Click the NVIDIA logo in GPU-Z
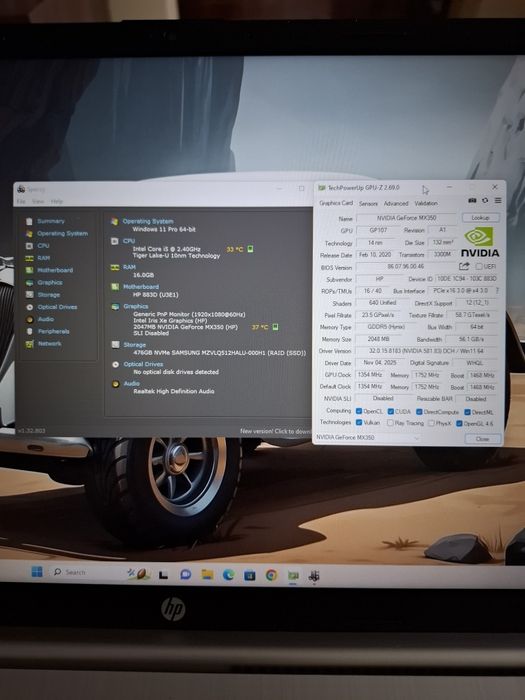The image size is (525, 700). [x=480, y=242]
